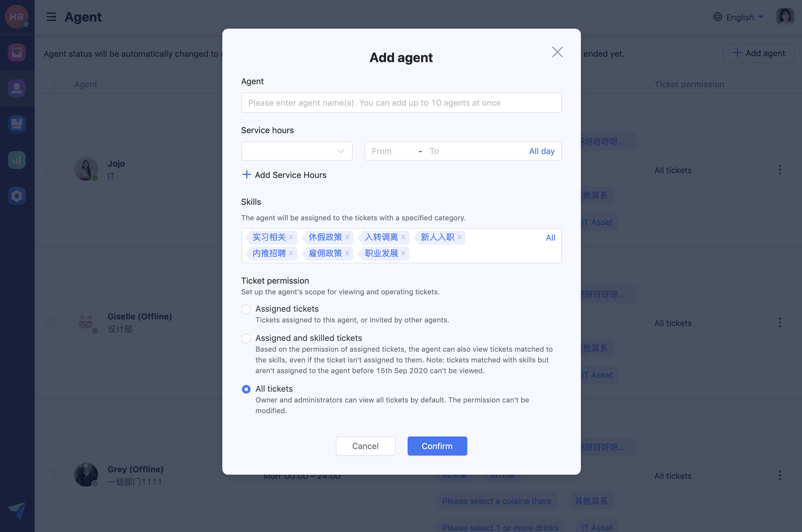The height and width of the screenshot is (532, 802).
Task: Toggle the hamburger menu icon
Action: point(51,17)
